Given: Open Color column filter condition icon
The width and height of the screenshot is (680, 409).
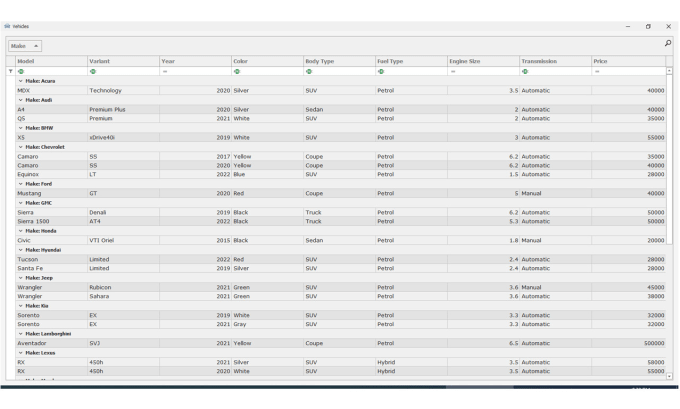Looking at the screenshot, I should 237,71.
